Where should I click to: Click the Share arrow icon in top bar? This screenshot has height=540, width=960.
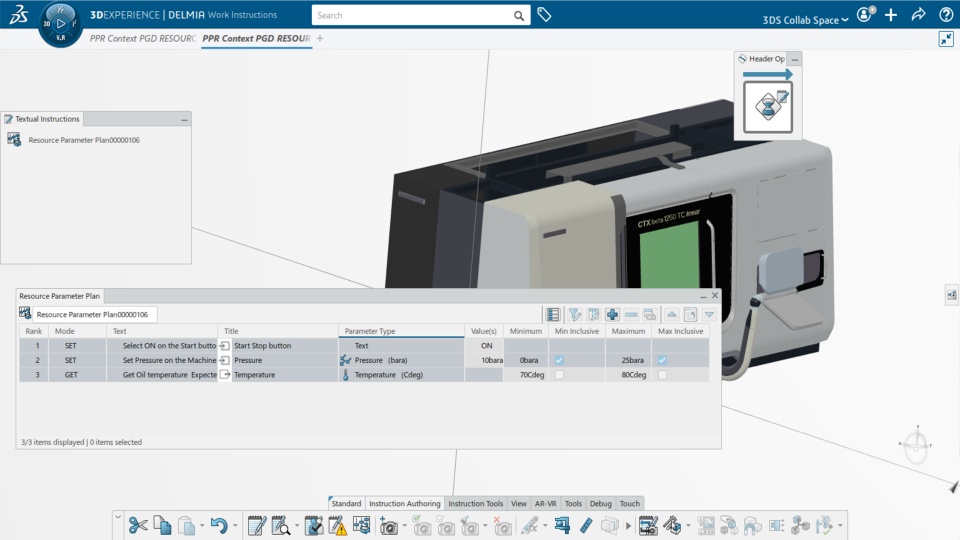tap(919, 15)
